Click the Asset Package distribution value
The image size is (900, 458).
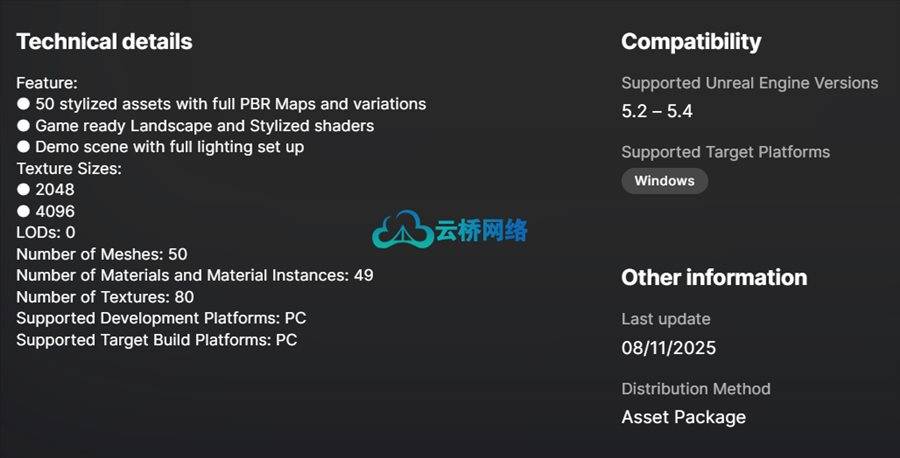(684, 417)
